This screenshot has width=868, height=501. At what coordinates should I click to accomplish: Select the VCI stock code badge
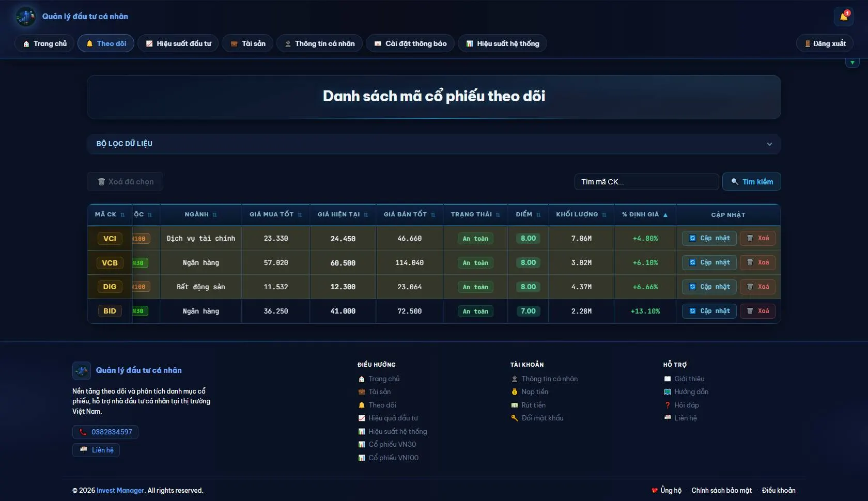(110, 239)
